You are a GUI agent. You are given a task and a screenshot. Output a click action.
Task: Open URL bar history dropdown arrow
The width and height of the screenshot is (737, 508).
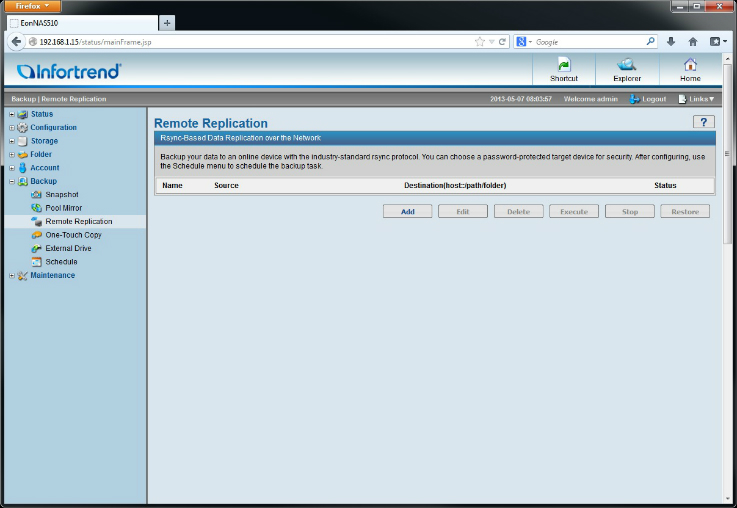pyautogui.click(x=491, y=42)
